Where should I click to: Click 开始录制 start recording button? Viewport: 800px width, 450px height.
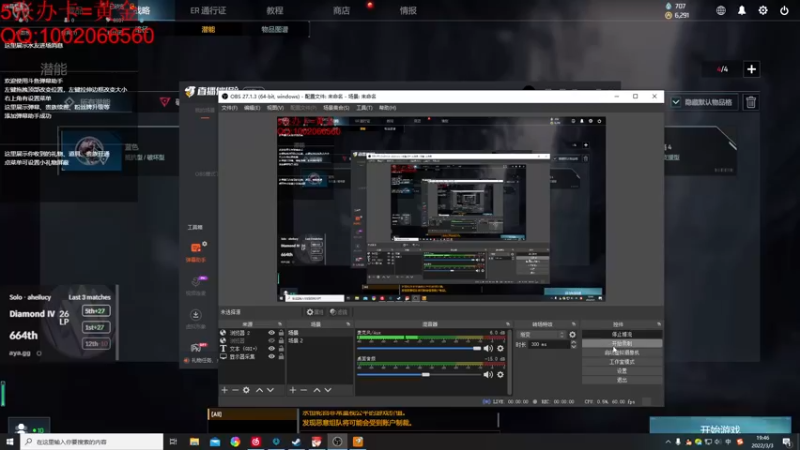[622, 343]
